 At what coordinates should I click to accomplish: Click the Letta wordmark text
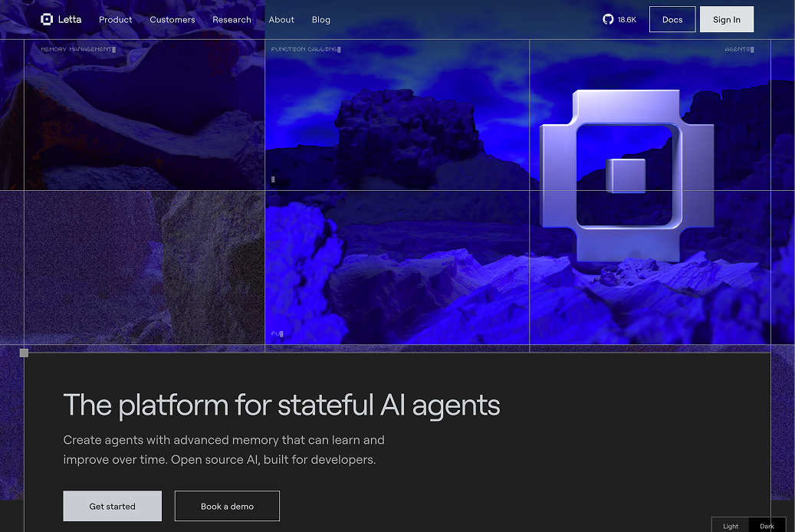(x=70, y=19)
